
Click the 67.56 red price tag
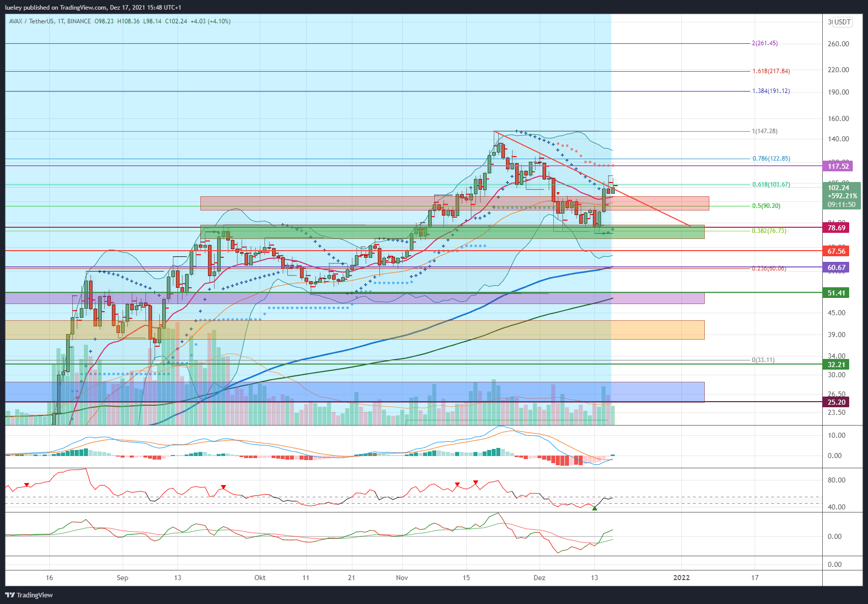[x=836, y=251]
